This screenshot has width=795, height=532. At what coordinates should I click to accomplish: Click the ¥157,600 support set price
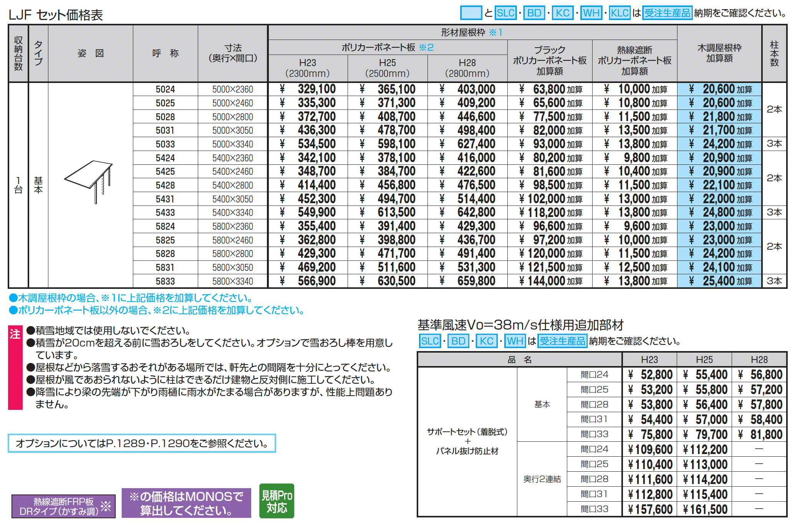coord(650,509)
